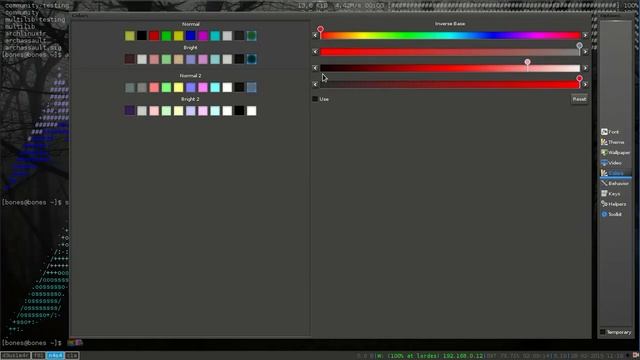This screenshot has width=640, height=360.
Task: Select the pale green swatch in Bright 2 row
Action: tap(166, 111)
